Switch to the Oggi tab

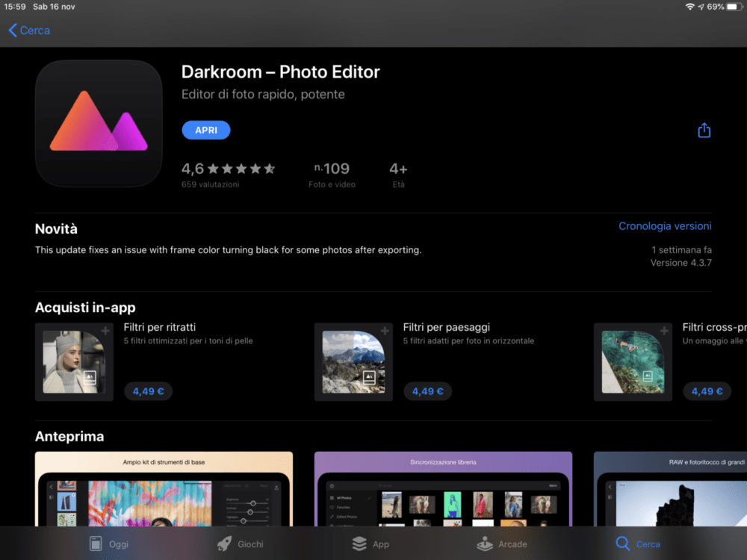click(x=109, y=544)
